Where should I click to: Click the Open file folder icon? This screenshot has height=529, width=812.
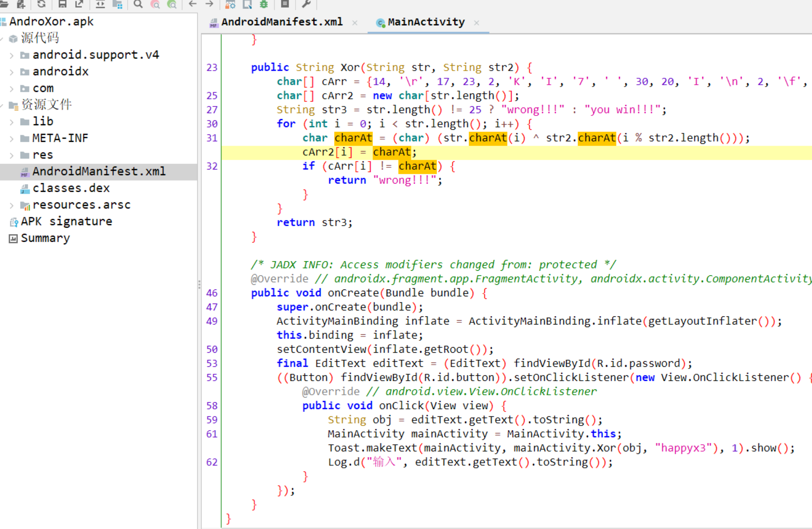[x=4, y=4]
